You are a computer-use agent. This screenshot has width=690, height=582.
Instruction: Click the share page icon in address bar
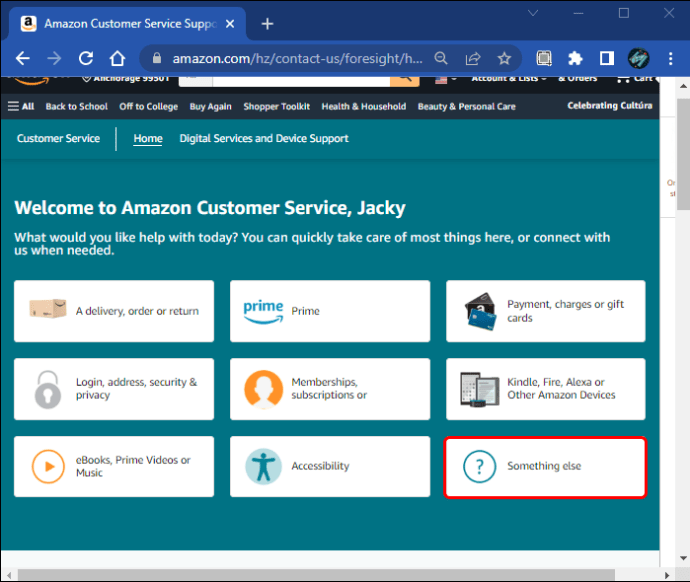[473, 58]
